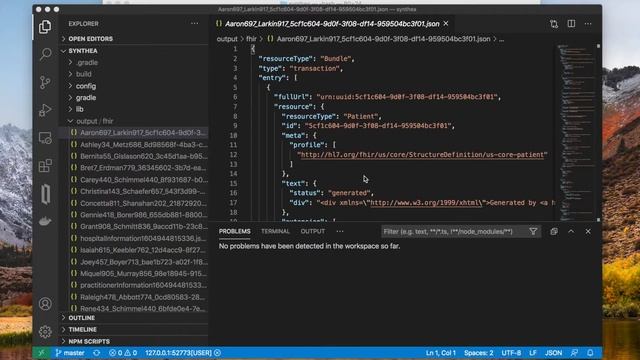
Task: Maximize the bottom panel size
Action: [571, 231]
